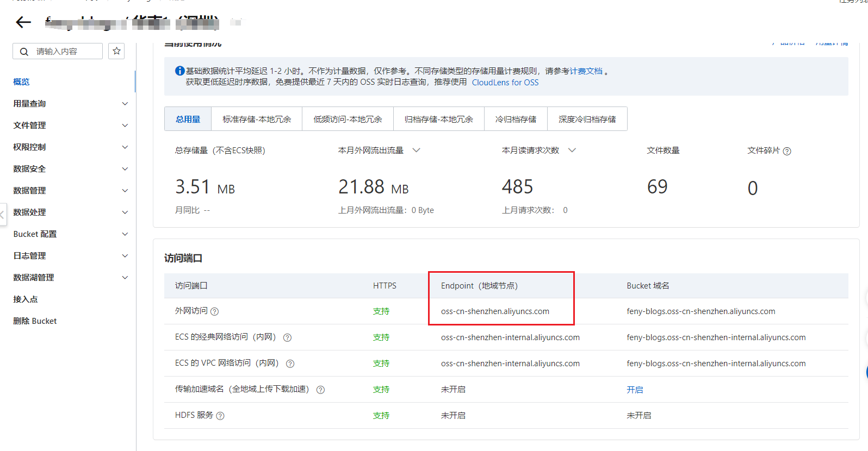
Task: Switch to the 归档存储-本地冗余 tab
Action: [x=439, y=119]
